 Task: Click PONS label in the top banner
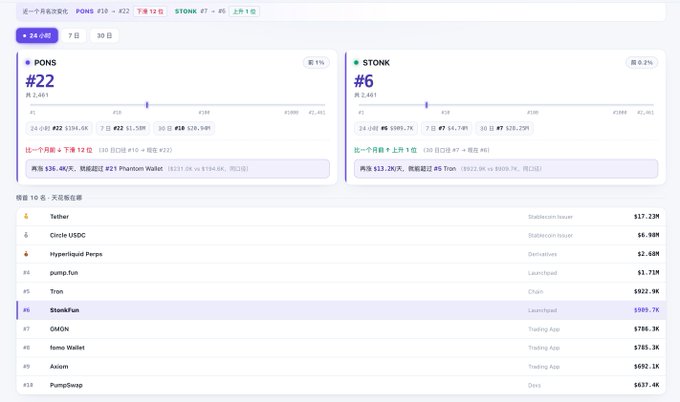[85, 11]
